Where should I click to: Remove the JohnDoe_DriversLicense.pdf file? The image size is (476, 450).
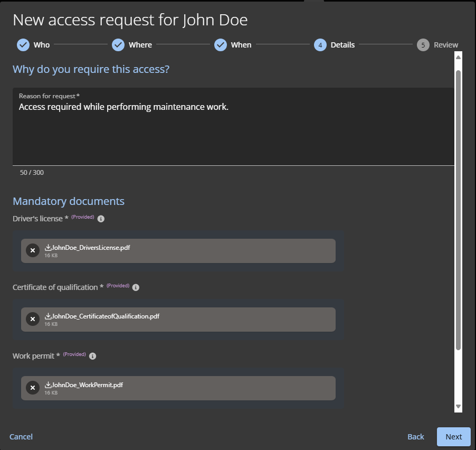33,251
